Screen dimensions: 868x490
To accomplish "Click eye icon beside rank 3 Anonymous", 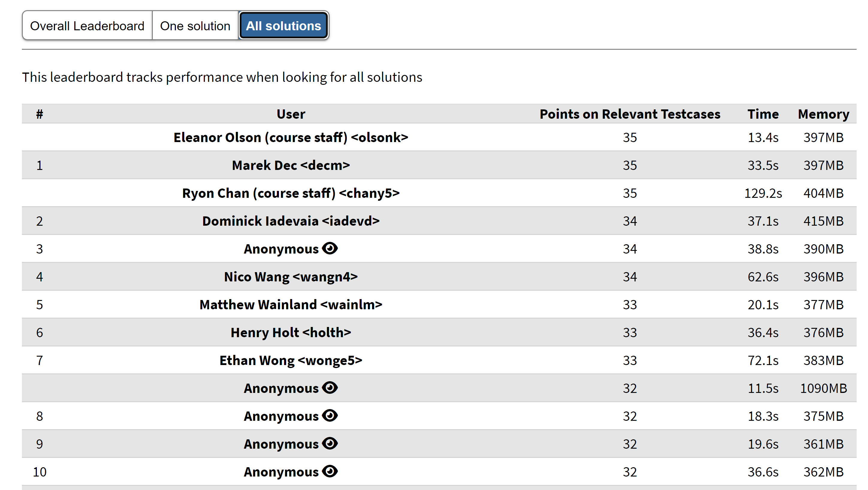I will pyautogui.click(x=330, y=248).
